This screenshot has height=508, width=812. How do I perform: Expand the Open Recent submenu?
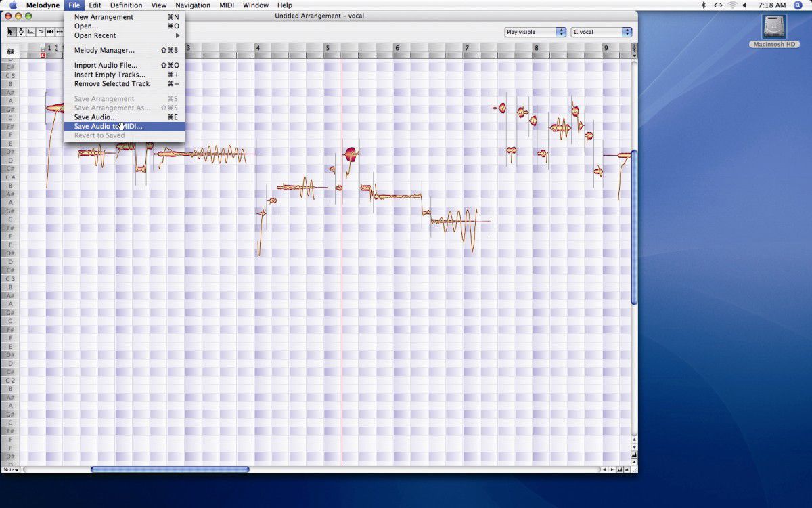(125, 35)
